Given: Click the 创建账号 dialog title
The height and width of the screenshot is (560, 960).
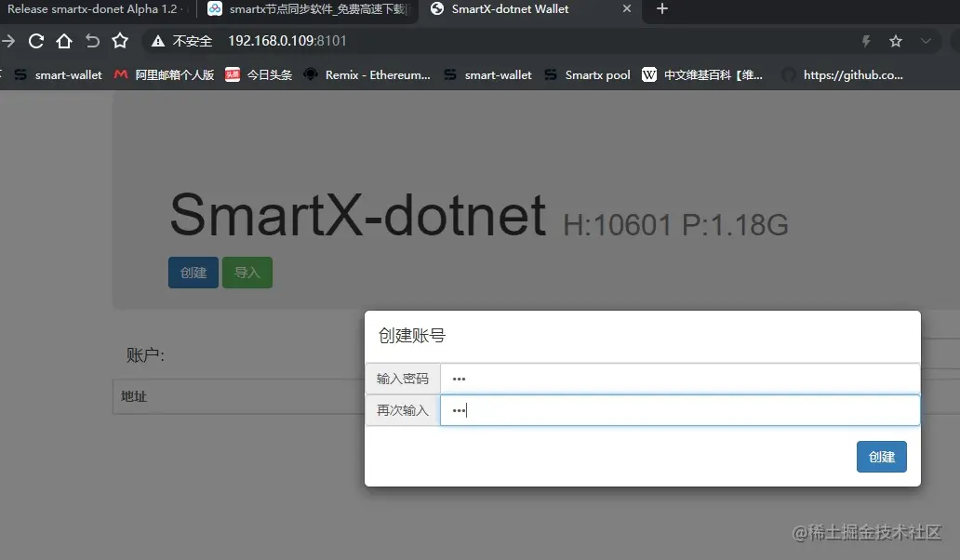Looking at the screenshot, I should tap(412, 336).
